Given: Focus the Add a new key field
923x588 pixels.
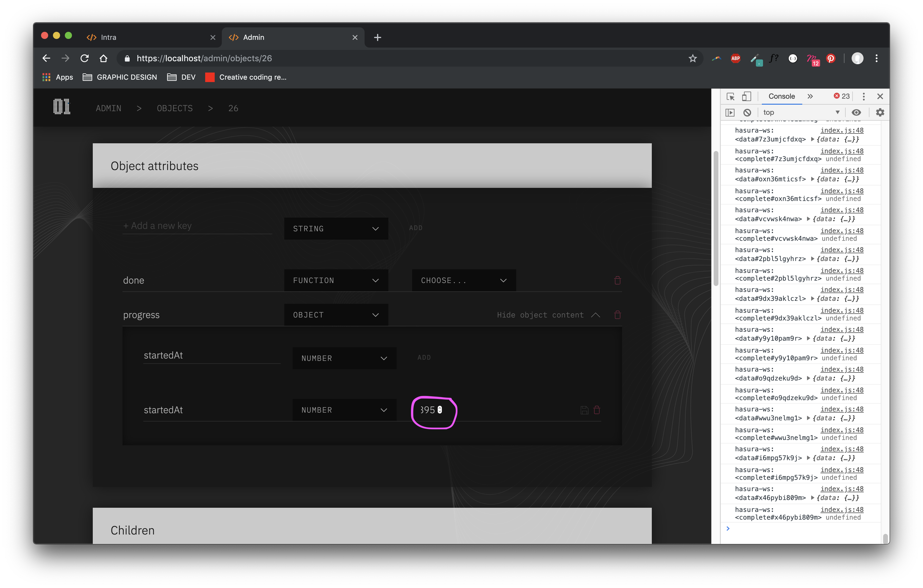Looking at the screenshot, I should point(197,226).
